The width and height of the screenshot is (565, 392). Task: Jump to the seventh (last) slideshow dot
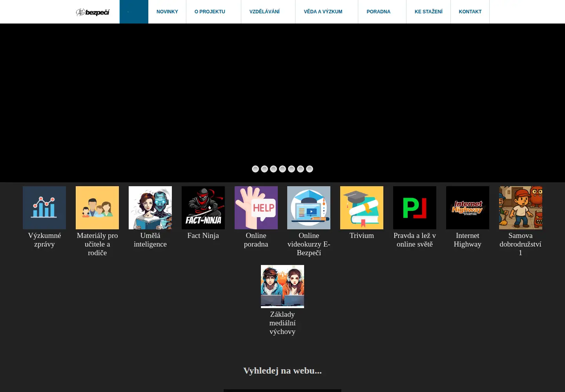click(310, 169)
